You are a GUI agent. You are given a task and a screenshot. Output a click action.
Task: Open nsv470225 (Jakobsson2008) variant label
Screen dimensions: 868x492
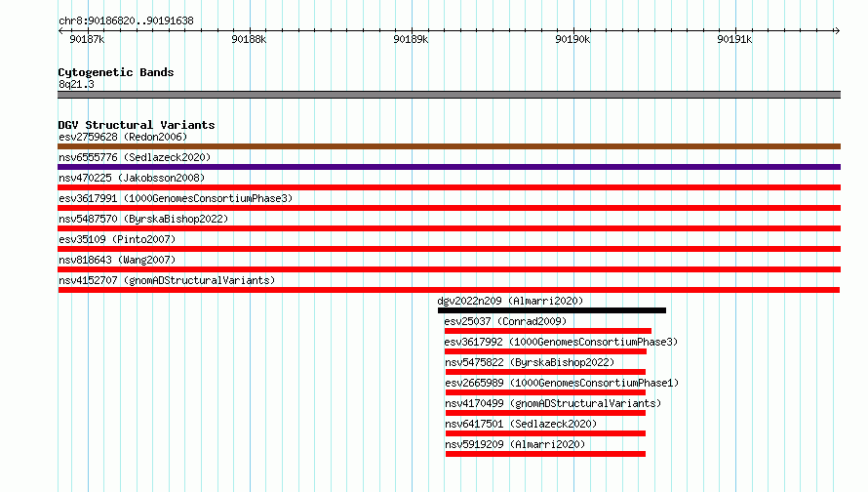pyautogui.click(x=132, y=178)
